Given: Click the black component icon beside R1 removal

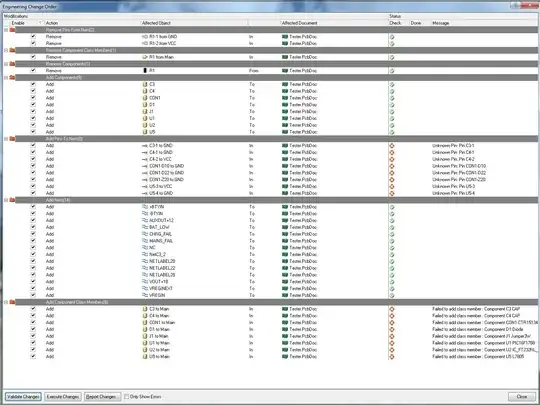Looking at the screenshot, I should point(145,70).
